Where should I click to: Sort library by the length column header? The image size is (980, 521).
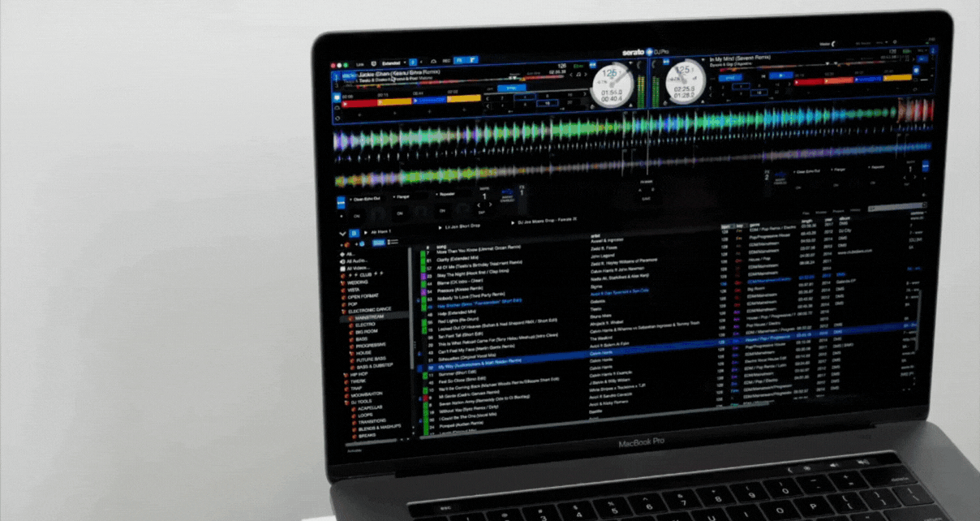pos(806,222)
